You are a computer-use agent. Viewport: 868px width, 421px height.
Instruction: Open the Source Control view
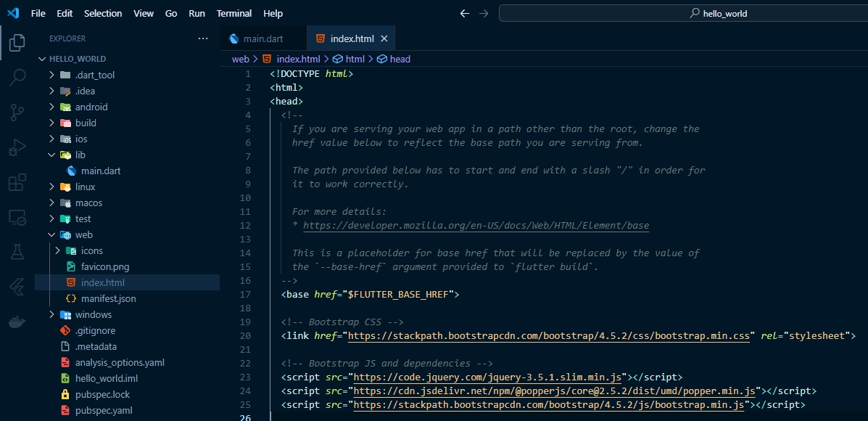17,113
